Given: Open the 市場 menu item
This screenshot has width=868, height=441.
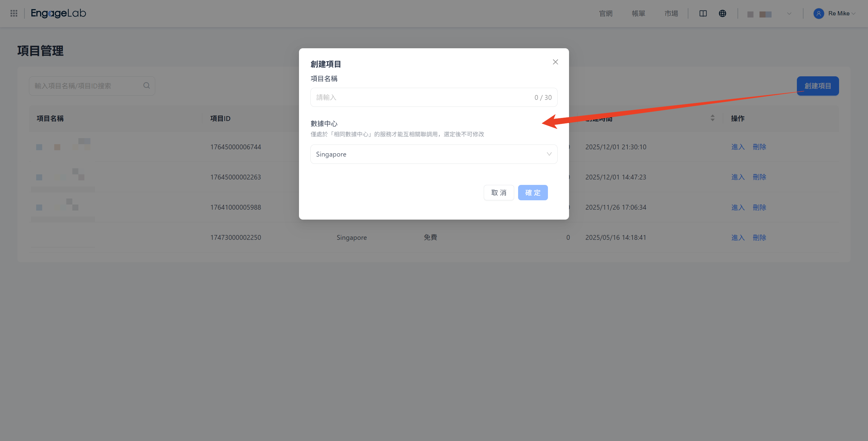Looking at the screenshot, I should 671,14.
